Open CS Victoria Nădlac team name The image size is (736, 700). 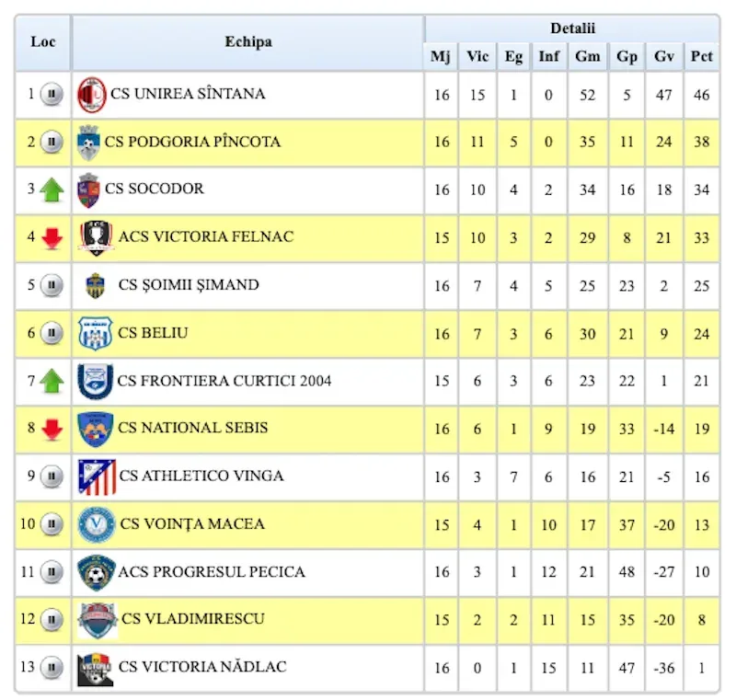(202, 667)
